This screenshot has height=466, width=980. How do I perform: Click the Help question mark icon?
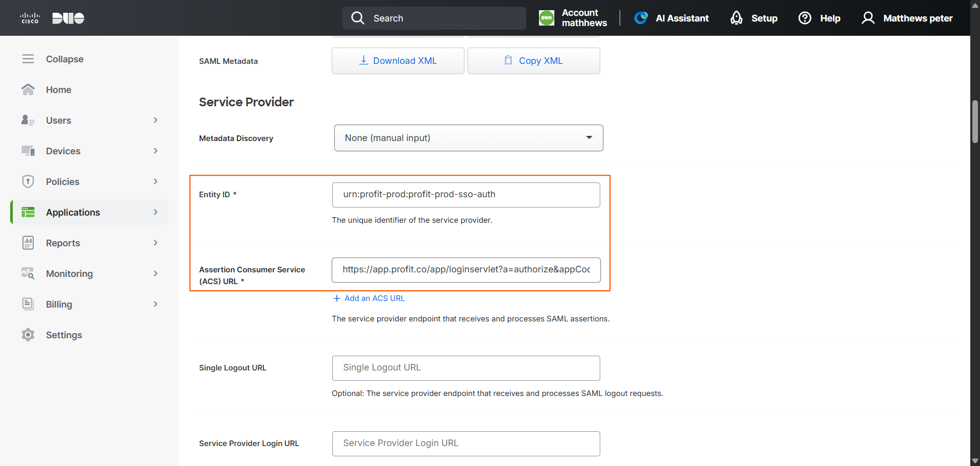pyautogui.click(x=805, y=18)
